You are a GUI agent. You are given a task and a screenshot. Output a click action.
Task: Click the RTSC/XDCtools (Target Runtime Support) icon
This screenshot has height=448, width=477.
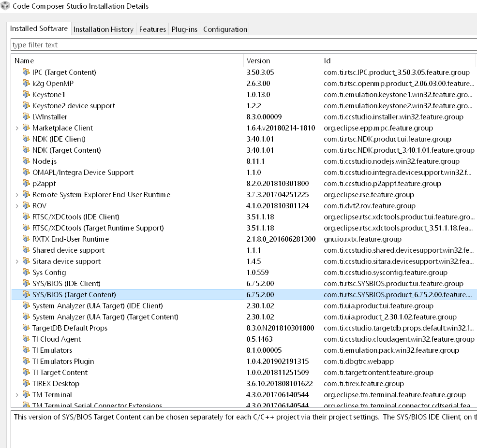[26, 228]
